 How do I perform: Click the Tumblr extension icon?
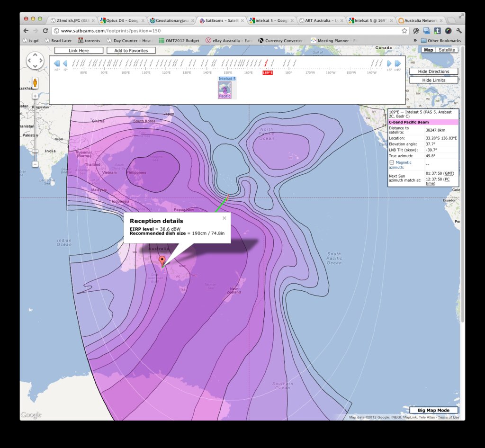coord(437,31)
